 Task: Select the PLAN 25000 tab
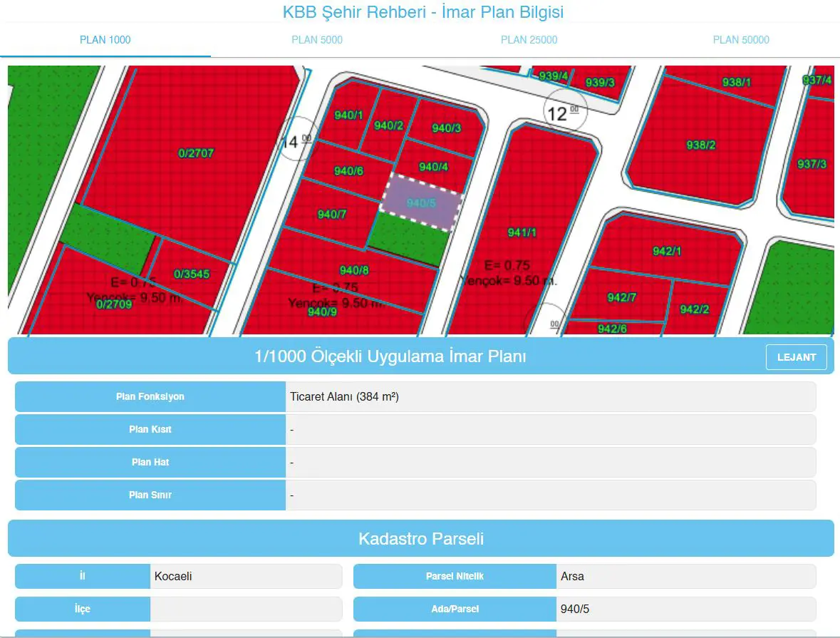[529, 40]
